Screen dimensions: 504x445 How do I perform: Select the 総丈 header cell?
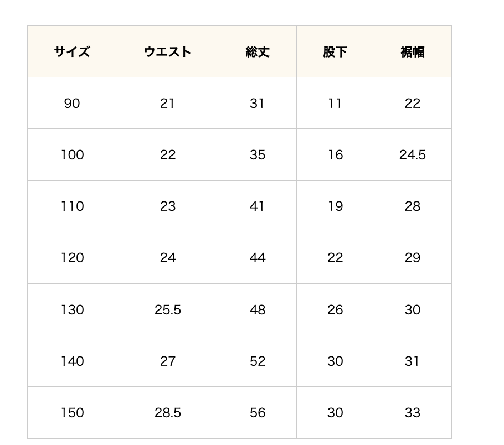tap(258, 52)
